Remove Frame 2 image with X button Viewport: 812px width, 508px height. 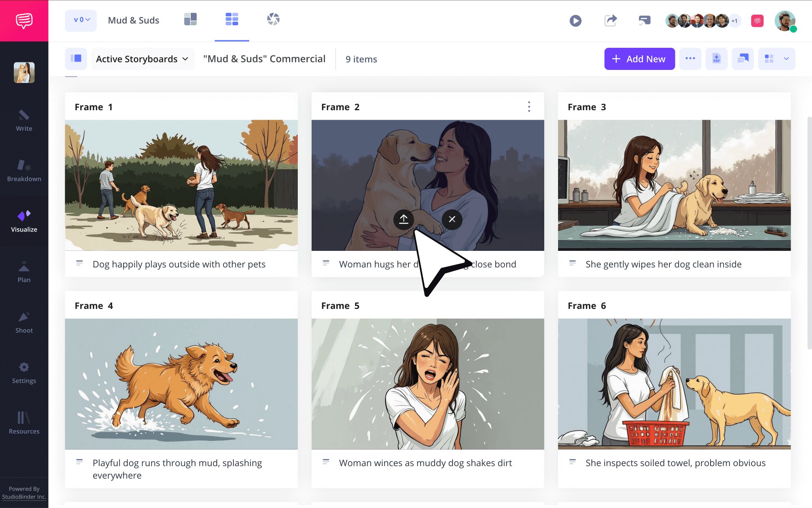(452, 219)
